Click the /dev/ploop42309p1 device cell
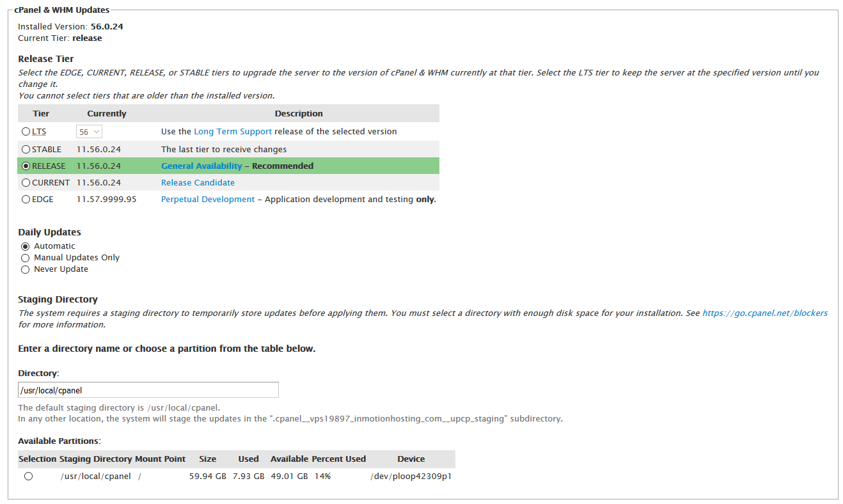843x504 pixels. tap(411, 476)
